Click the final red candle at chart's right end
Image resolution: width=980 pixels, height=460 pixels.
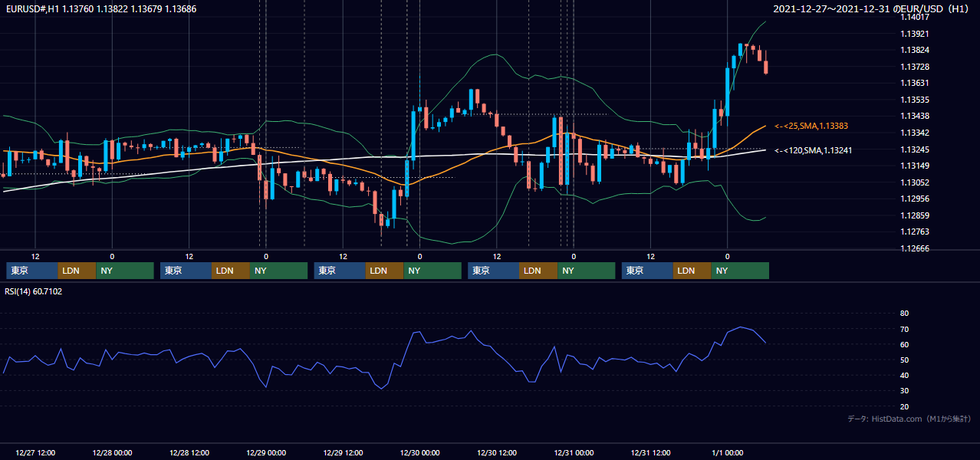click(x=766, y=67)
